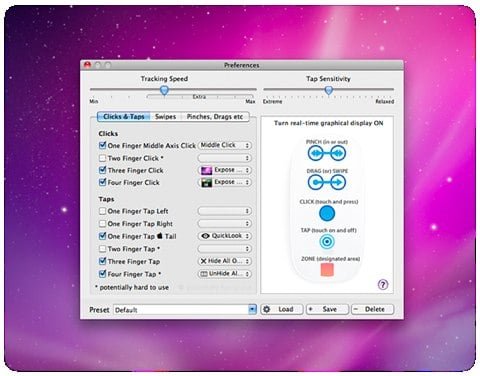The width and height of the screenshot is (480, 376).
Task: Open the Four Finger Click Expose dropdown
Action: click(225, 183)
